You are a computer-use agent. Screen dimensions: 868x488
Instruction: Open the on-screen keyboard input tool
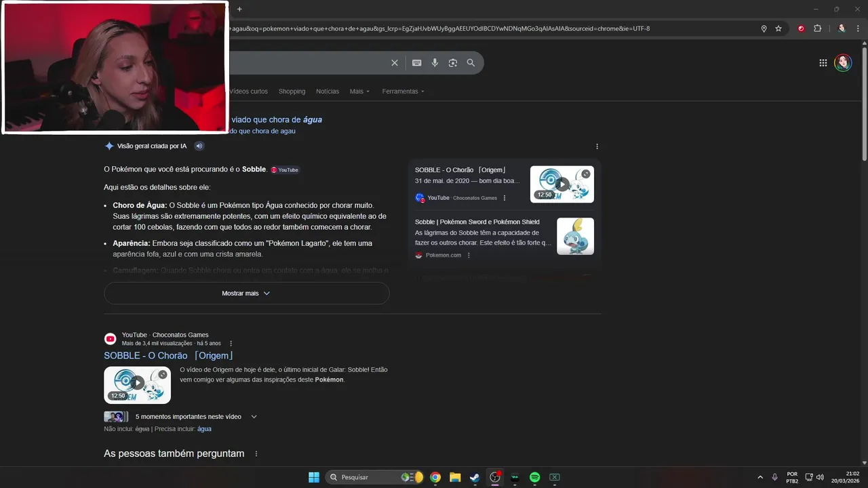point(417,62)
